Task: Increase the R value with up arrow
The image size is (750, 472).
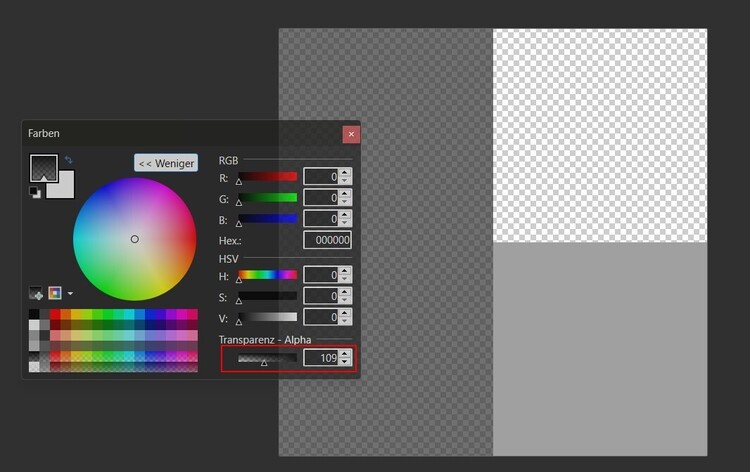Action: [x=345, y=173]
